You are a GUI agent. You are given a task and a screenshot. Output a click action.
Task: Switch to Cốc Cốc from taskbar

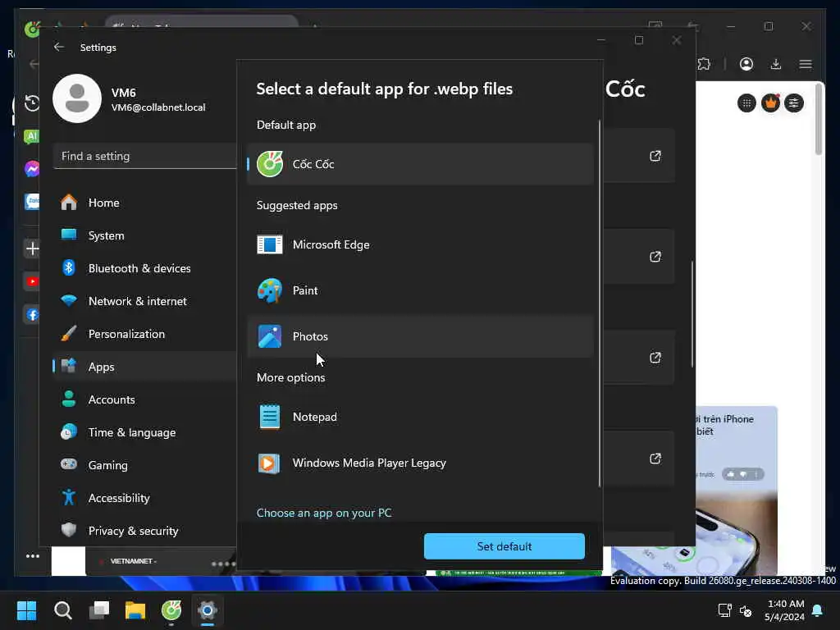pos(171,610)
